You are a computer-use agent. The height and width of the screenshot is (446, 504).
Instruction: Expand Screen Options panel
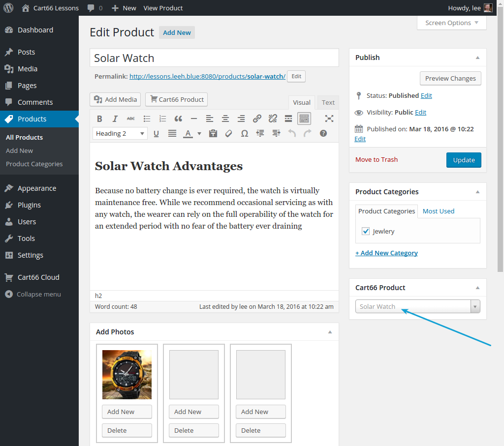coord(452,23)
